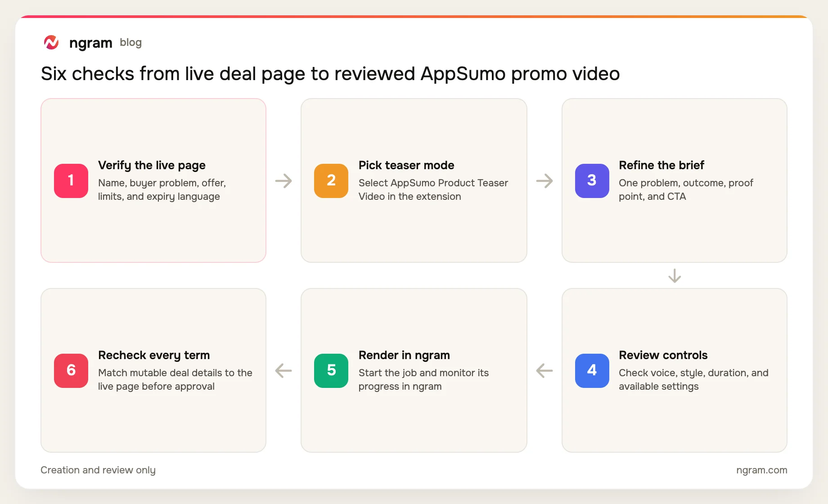The width and height of the screenshot is (828, 504).
Task: Click Match mutable deal details description
Action: 175,379
